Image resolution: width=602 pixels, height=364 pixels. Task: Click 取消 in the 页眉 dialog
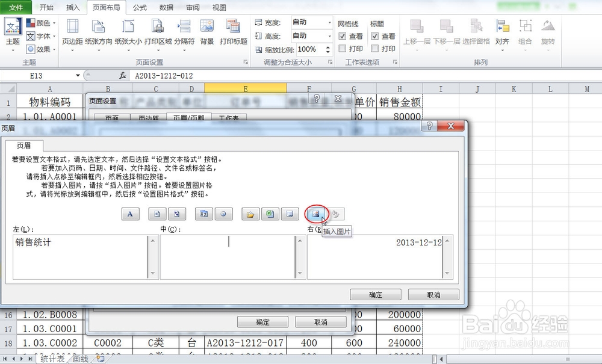433,295
